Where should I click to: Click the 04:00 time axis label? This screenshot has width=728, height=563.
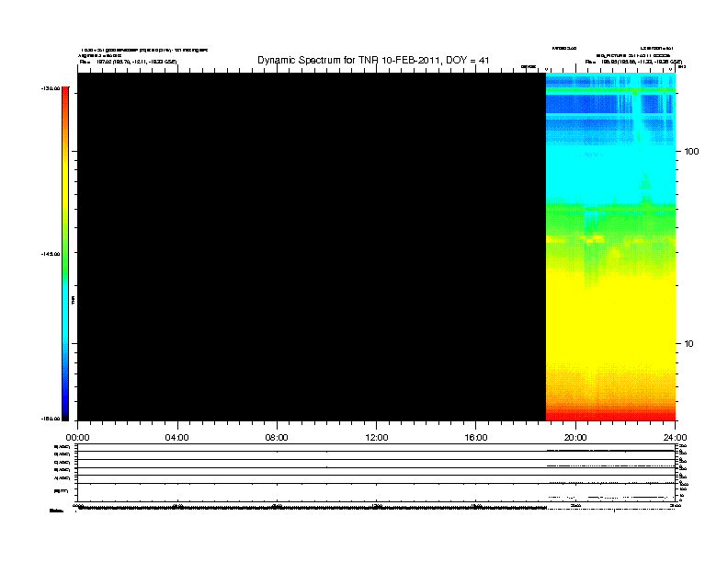pyautogui.click(x=177, y=438)
